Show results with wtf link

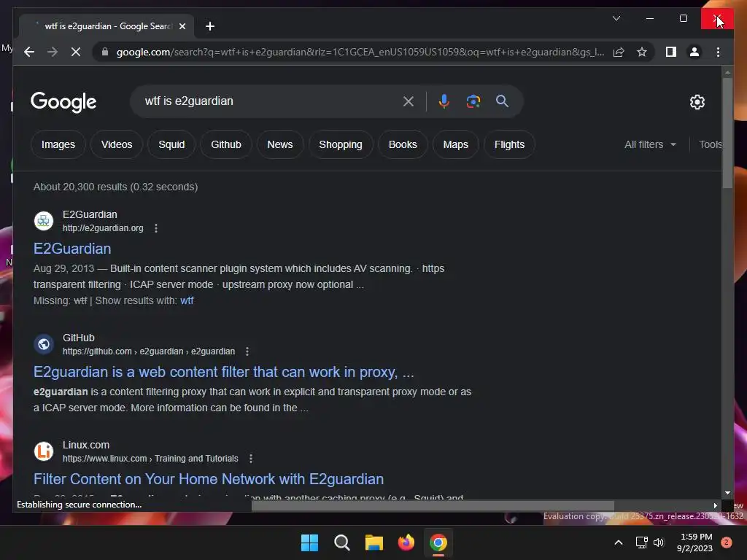click(187, 300)
